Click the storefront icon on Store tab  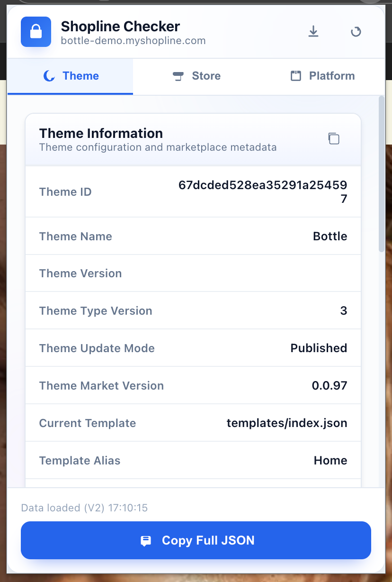coord(178,76)
